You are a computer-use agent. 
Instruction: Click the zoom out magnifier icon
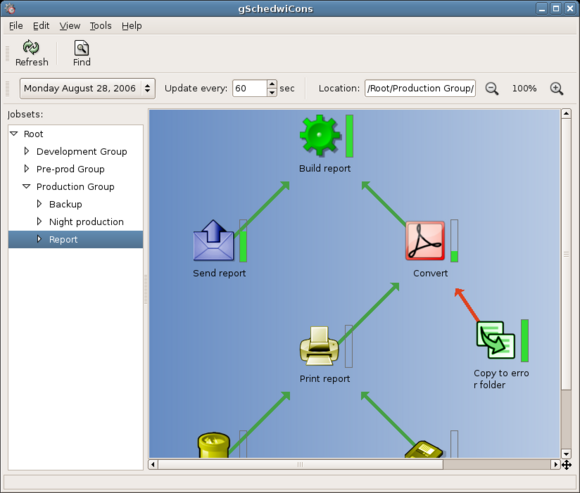coord(492,88)
